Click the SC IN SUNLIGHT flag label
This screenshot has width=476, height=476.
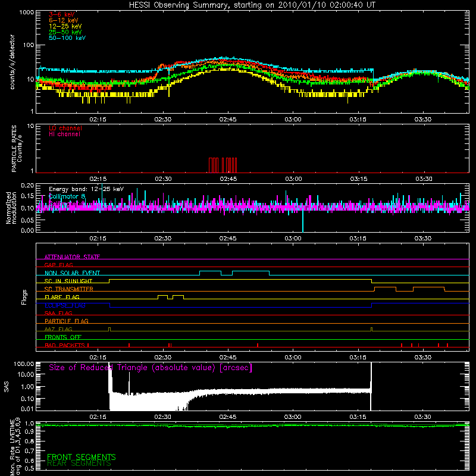pos(68,281)
